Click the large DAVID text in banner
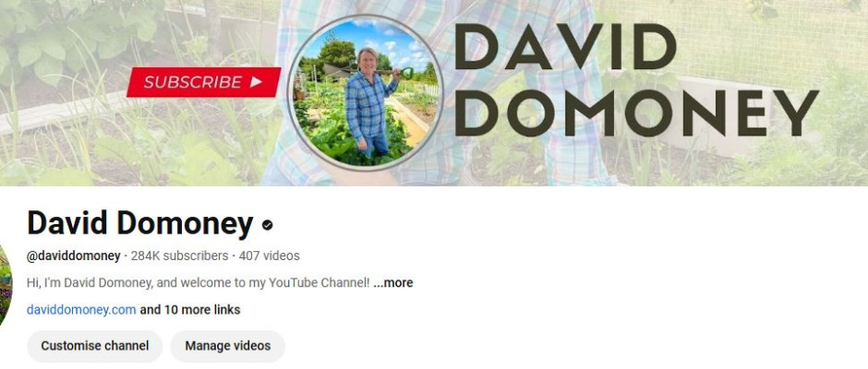868x369 pixels. [x=564, y=46]
